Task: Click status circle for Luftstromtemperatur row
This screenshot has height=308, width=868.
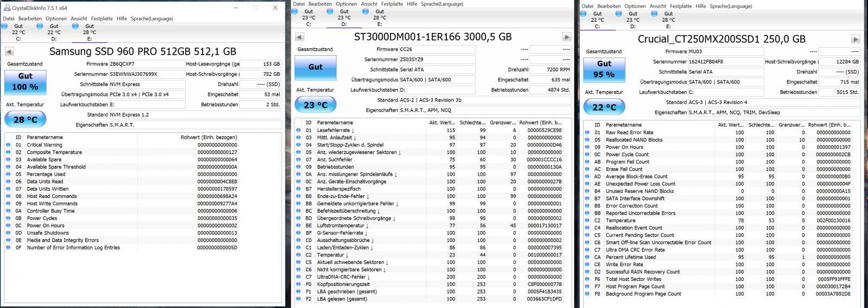Action: [x=298, y=226]
